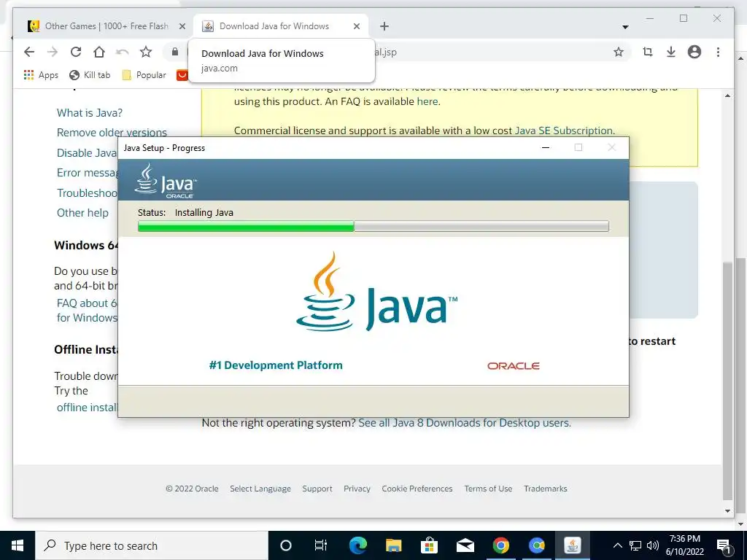Switch to Chrome taskbar icon
This screenshot has height=560, width=747.
(x=500, y=545)
